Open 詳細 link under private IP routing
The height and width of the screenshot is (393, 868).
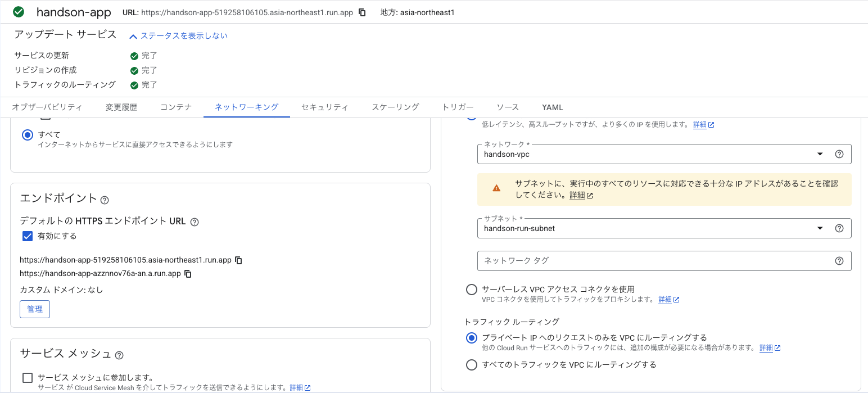point(770,348)
